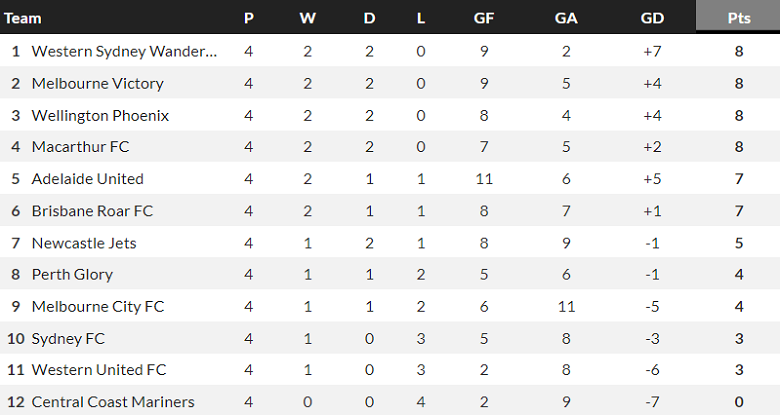The height and width of the screenshot is (415, 780).
Task: Sort table by Pts column header
Action: coord(738,18)
